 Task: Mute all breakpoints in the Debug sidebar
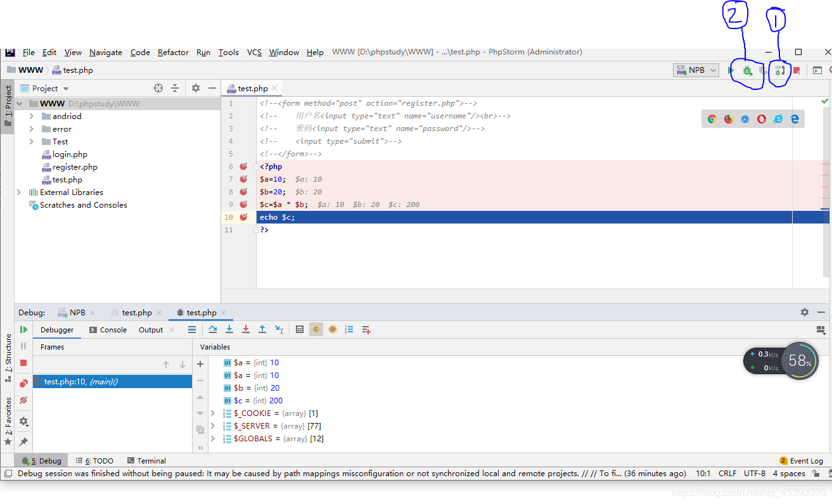tap(23, 400)
